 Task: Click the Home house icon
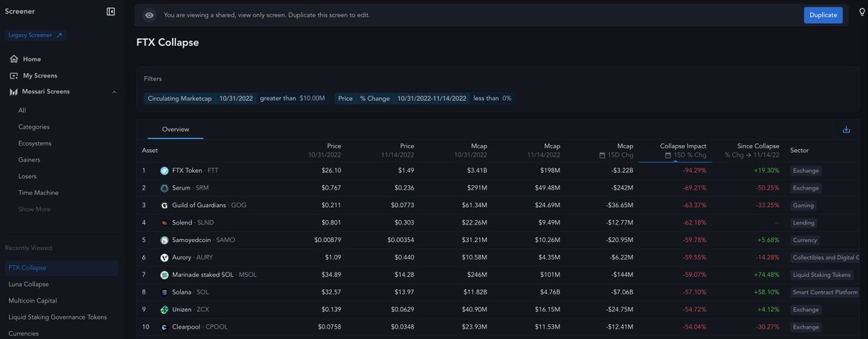14,59
